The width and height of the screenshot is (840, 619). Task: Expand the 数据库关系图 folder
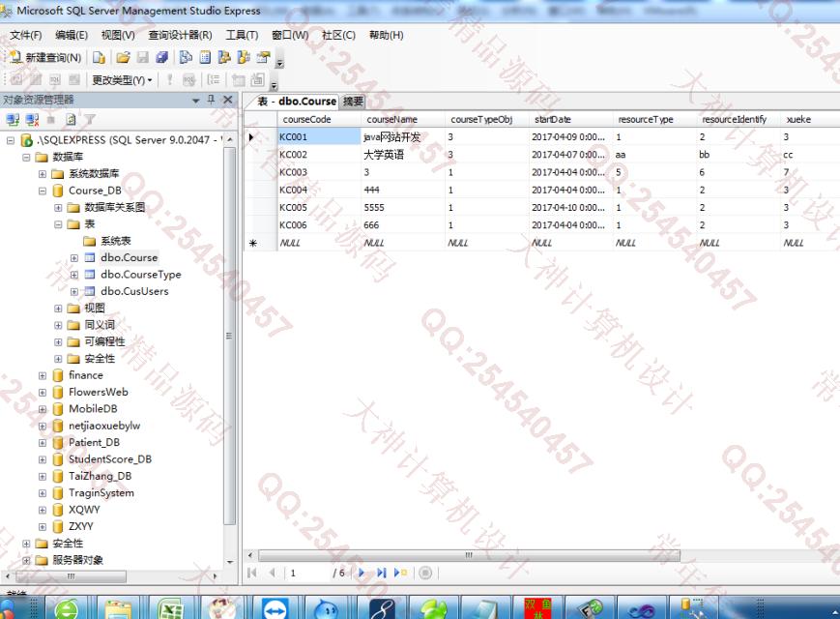pos(58,208)
